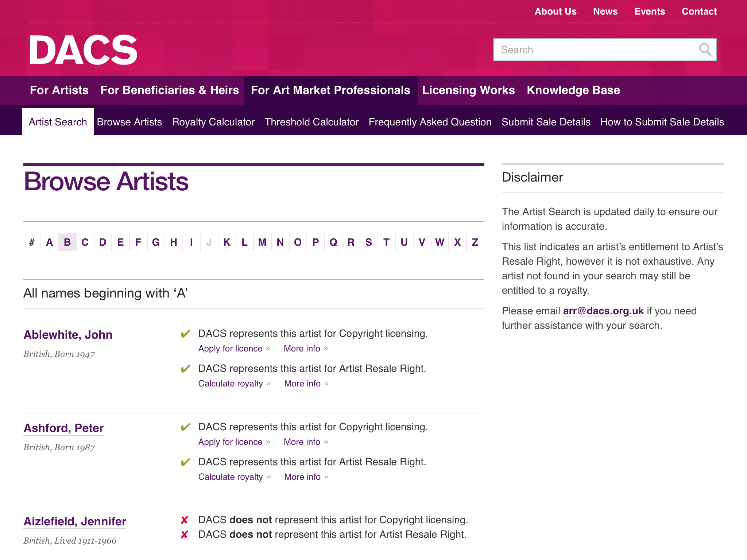
Task: Browse artists beginning with Q
Action: (x=333, y=242)
